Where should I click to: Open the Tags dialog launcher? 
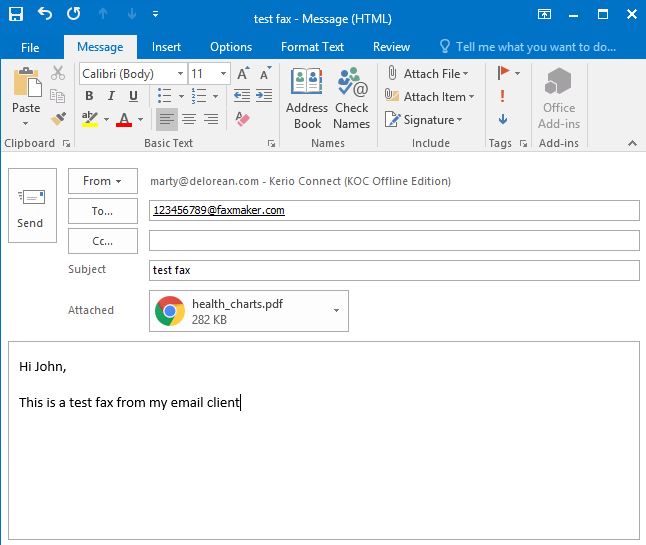click(x=523, y=143)
